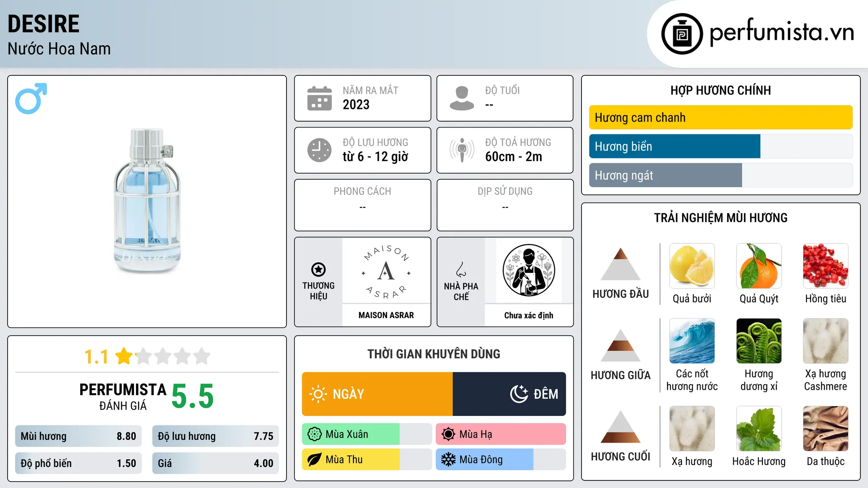This screenshot has width=868, height=488.
Task: Click the Hương đầu pyramid icon
Action: click(620, 264)
